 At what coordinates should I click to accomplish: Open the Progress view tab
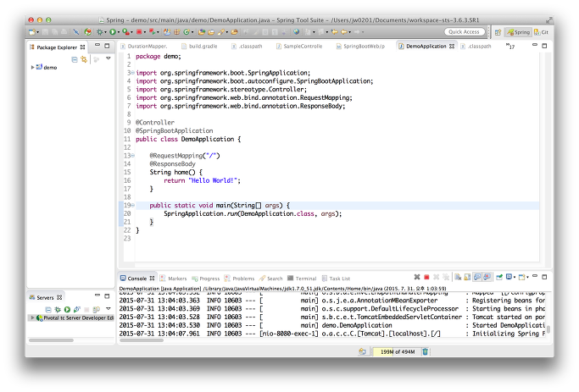tap(206, 279)
